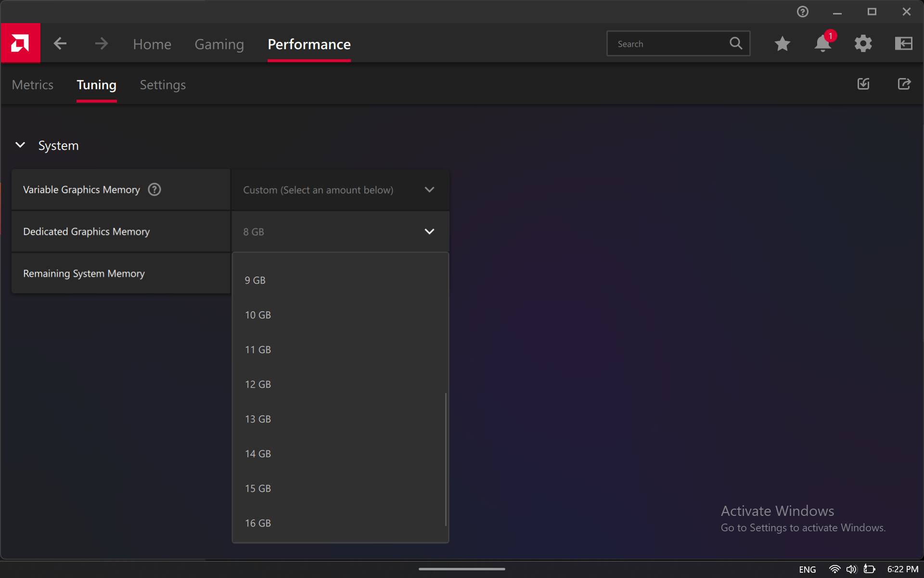Go to the Home tab
The height and width of the screenshot is (578, 924).
tap(152, 44)
